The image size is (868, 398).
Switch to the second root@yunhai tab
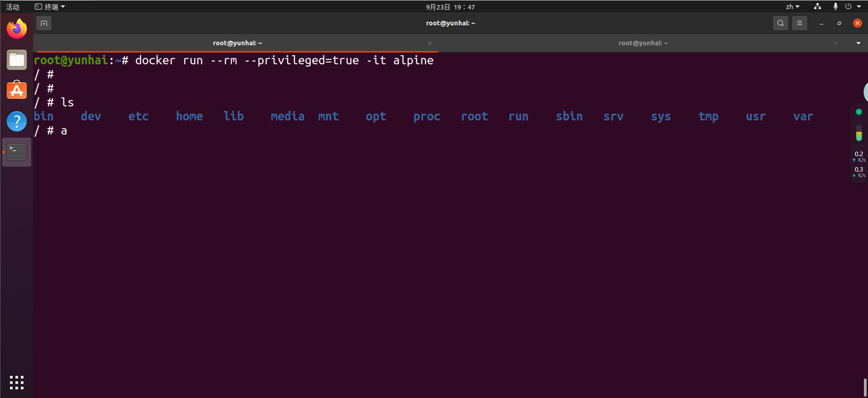(643, 43)
